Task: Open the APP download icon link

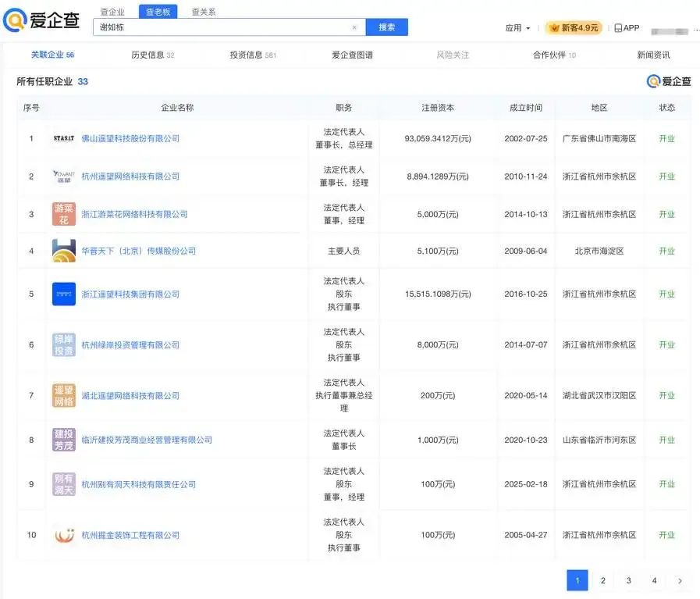Action: point(627,28)
